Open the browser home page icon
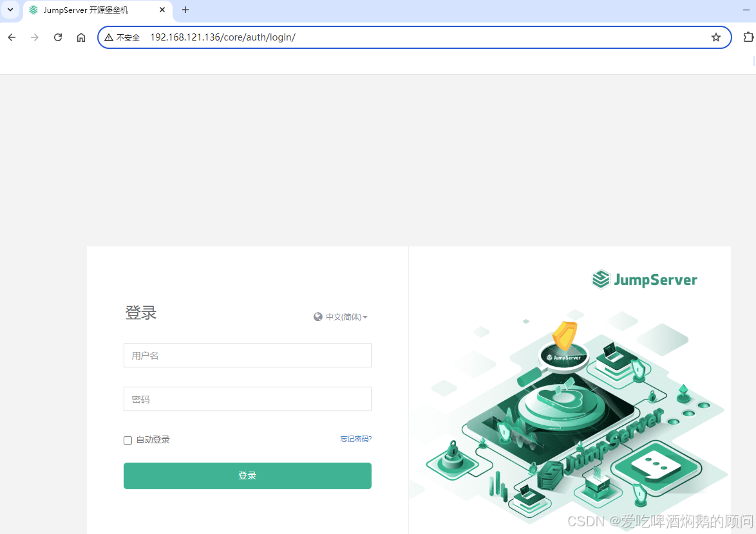This screenshot has height=534, width=756. click(x=81, y=37)
